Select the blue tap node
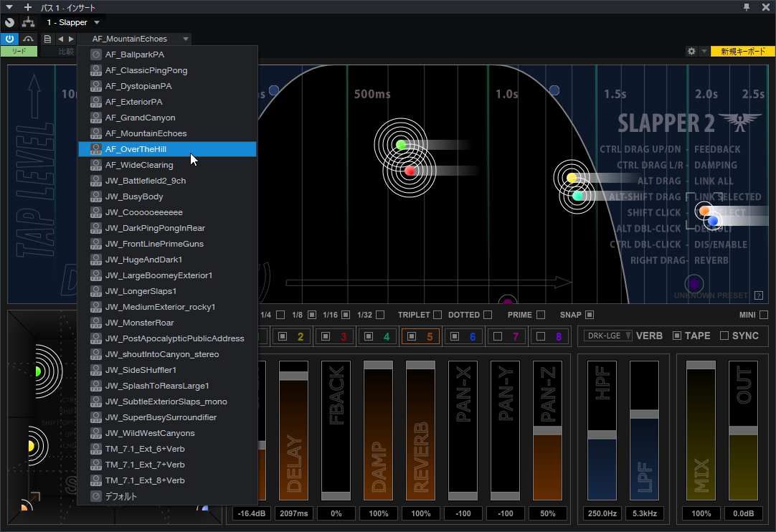Image resolution: width=776 pixels, height=532 pixels. point(713,221)
